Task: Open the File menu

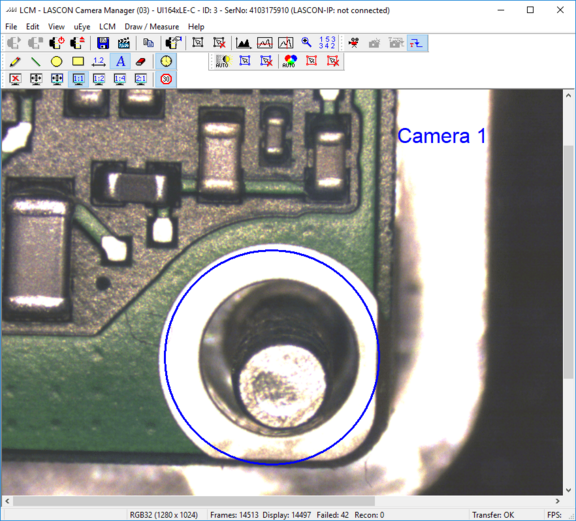Action: [x=11, y=27]
